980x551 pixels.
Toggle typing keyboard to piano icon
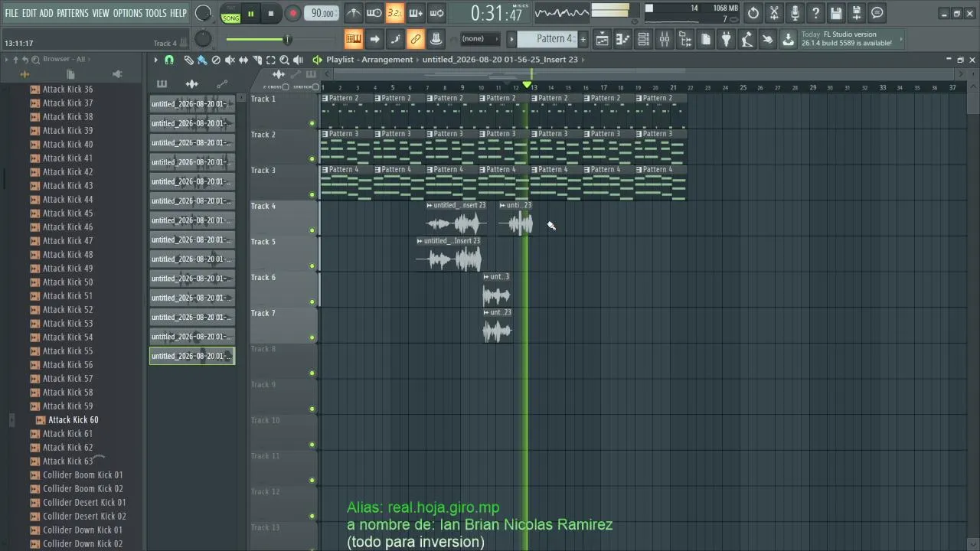point(354,39)
